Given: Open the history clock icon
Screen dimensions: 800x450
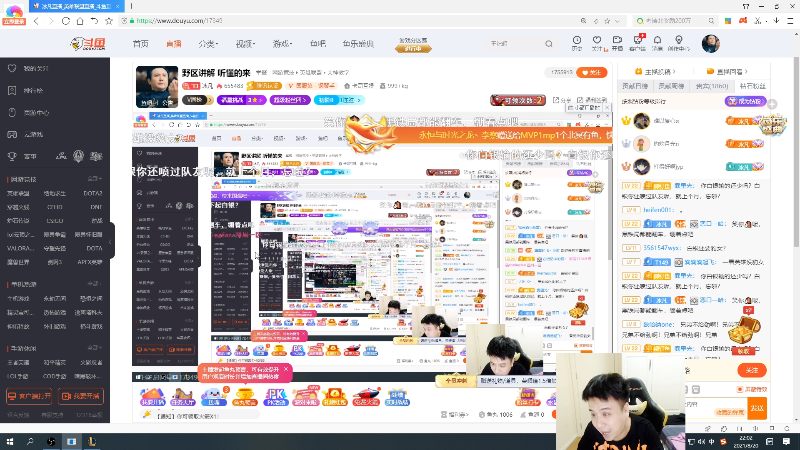Looking at the screenshot, I should coord(577,43).
